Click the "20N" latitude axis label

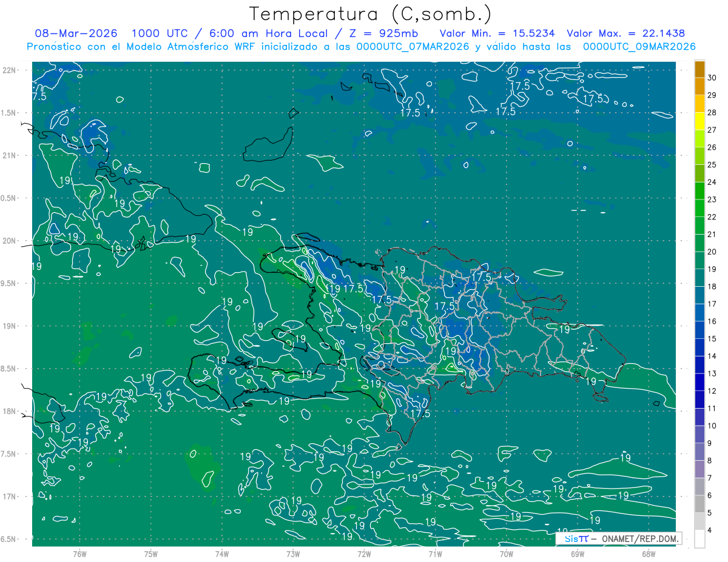click(8, 241)
